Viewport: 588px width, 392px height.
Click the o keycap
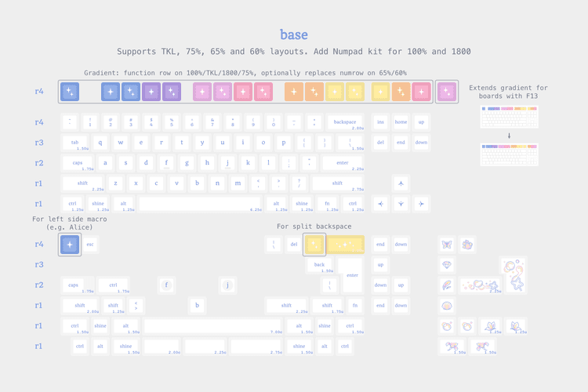[263, 143]
